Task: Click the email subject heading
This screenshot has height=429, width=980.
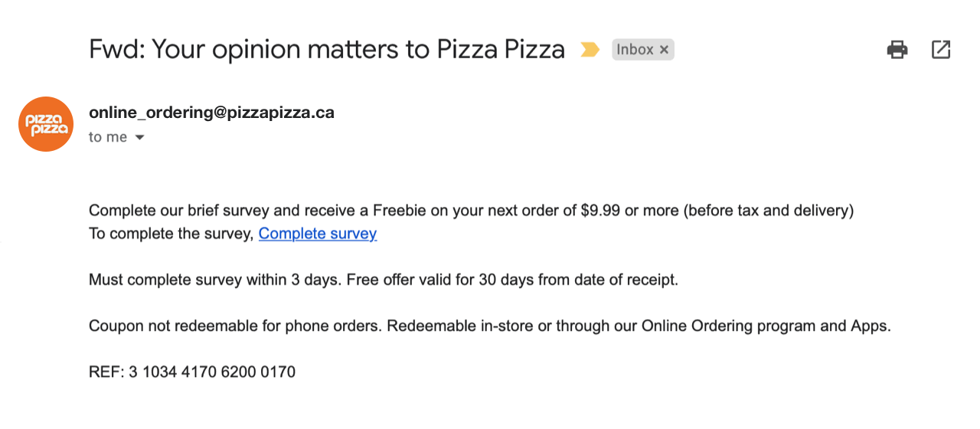Action: point(327,50)
